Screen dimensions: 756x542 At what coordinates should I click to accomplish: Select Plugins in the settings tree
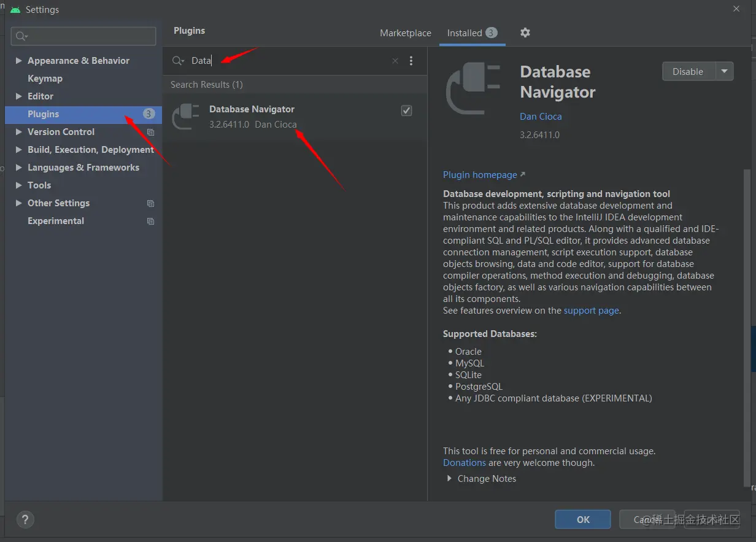(83, 114)
